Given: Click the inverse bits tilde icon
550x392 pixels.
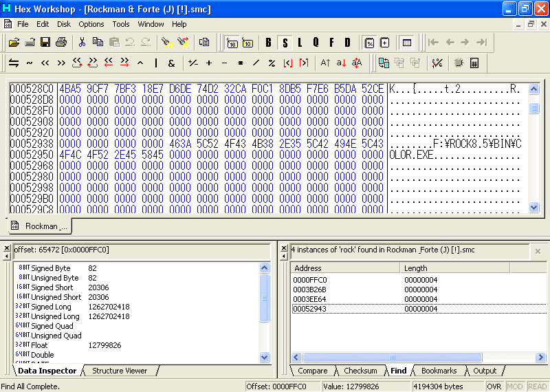Looking at the screenshot, I should [x=30, y=63].
